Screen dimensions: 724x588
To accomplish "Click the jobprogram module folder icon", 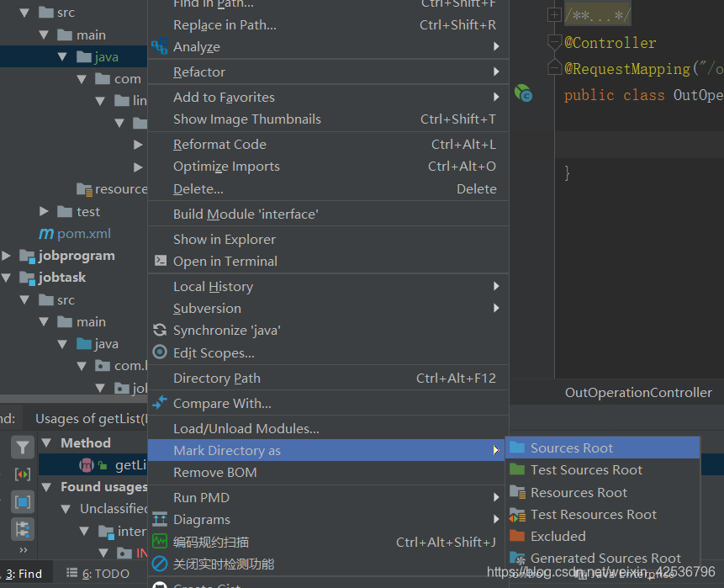I will click(x=27, y=256).
